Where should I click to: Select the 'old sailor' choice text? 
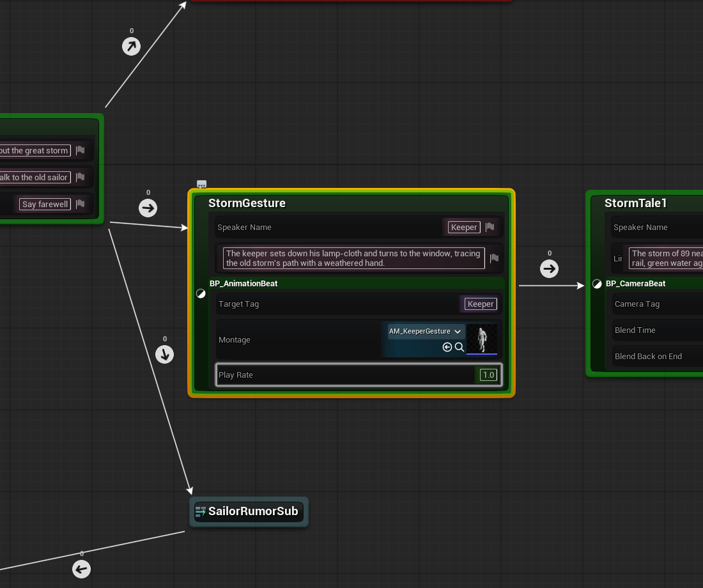[35, 178]
